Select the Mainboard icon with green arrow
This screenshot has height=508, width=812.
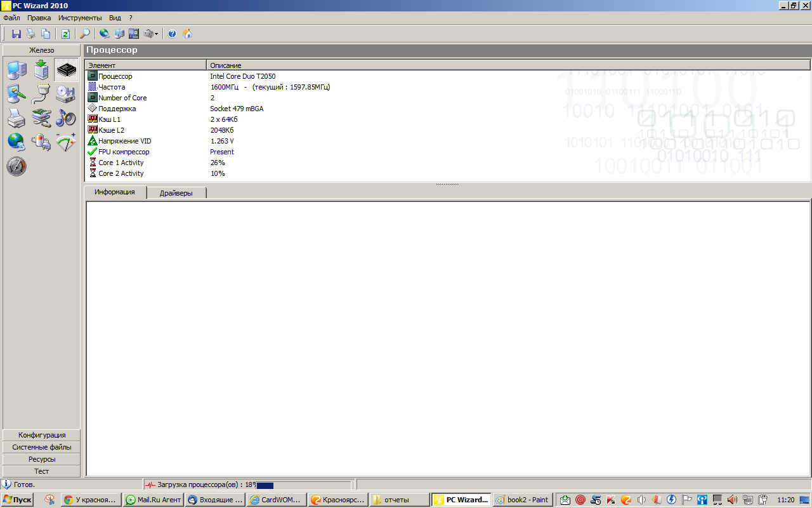(x=41, y=70)
